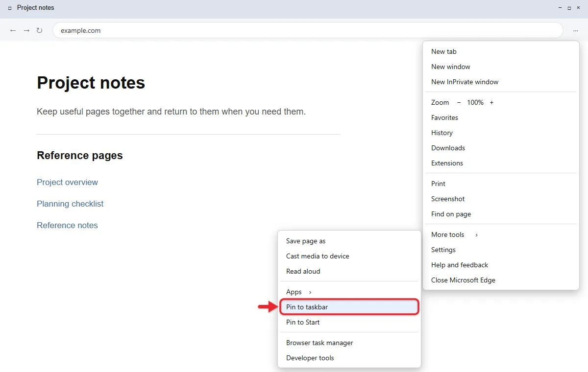This screenshot has height=372, width=588.
Task: Click the Reference pages subheading
Action: pyautogui.click(x=80, y=156)
